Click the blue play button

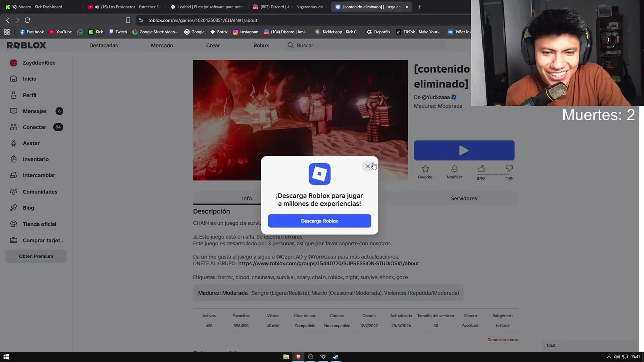pos(464,150)
